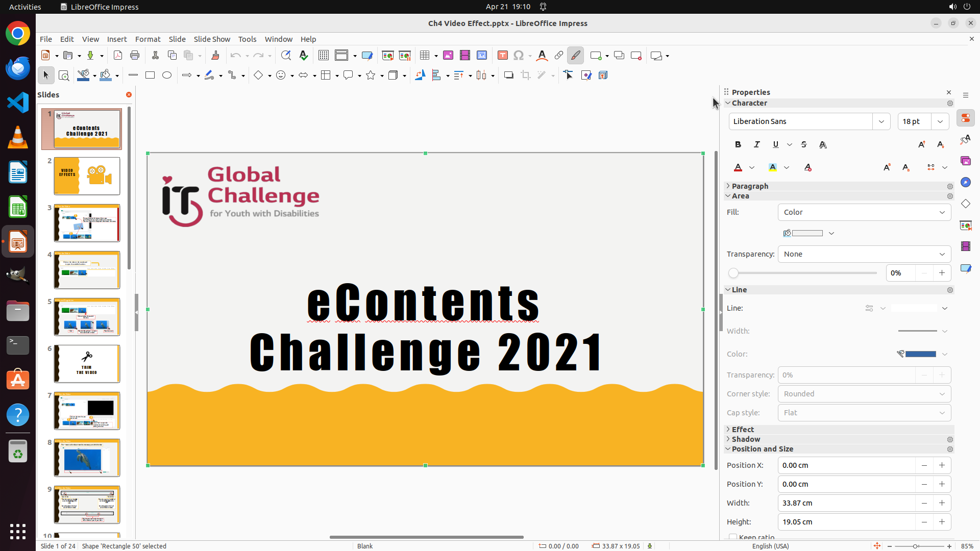Screen dimensions: 980x551
Task: Click the area transparency slider handle
Action: pos(733,273)
